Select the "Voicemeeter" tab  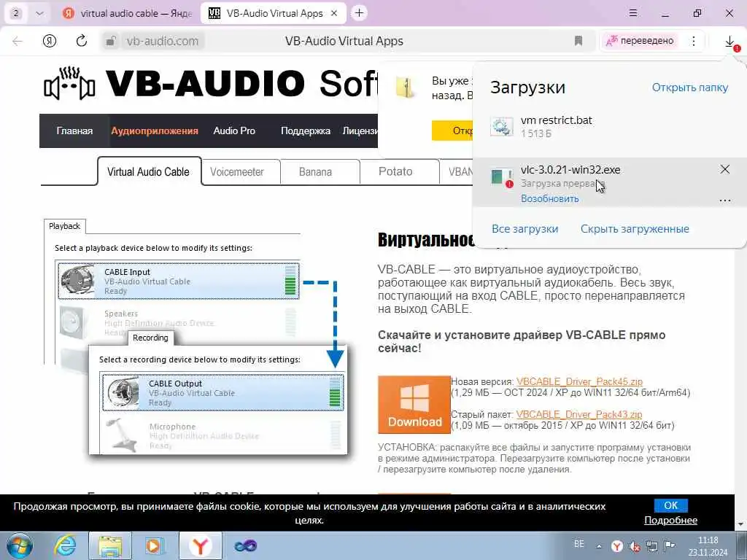(237, 172)
